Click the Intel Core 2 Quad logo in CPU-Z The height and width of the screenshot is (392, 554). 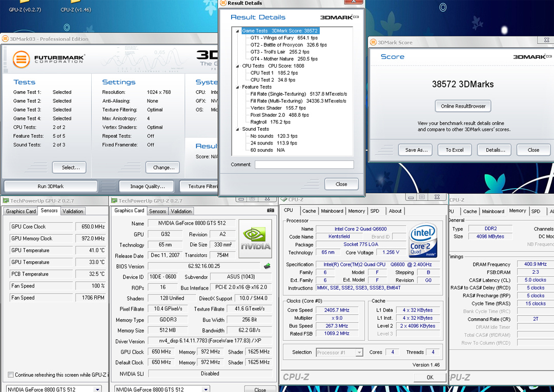pyautogui.click(x=423, y=240)
